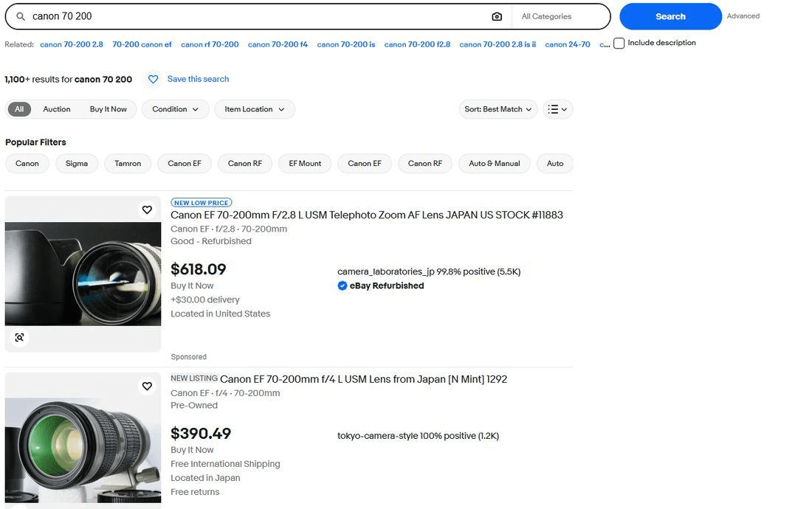This screenshot has height=509, width=812.
Task: Apply the Canon popular filter chip
Action: point(27,164)
